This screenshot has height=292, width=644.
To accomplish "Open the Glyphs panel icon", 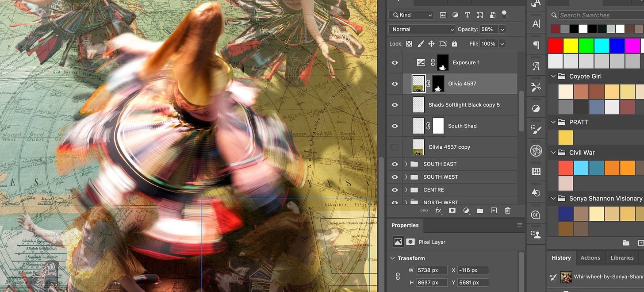I will (536, 66).
